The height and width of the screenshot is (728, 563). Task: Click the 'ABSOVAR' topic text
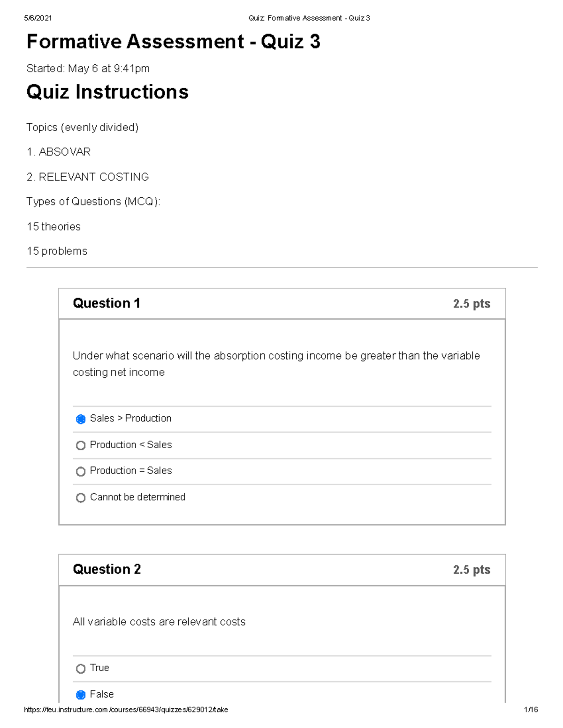click(59, 151)
